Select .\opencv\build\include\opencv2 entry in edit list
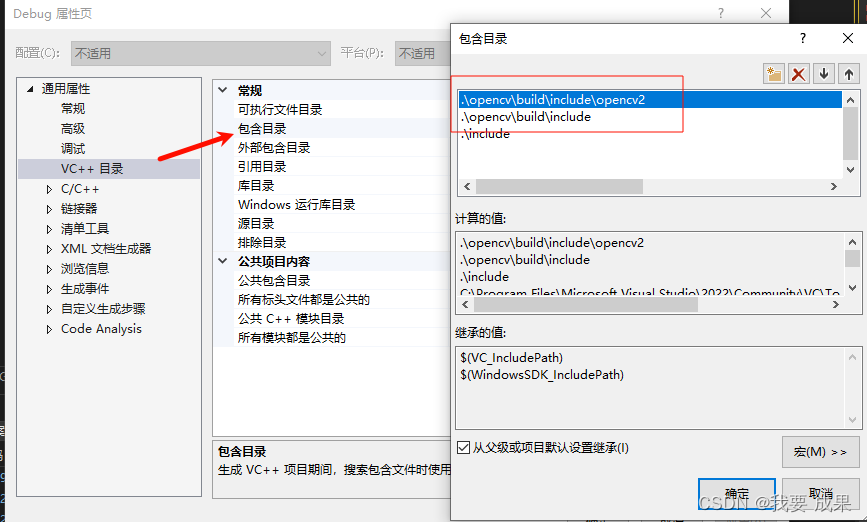 650,100
